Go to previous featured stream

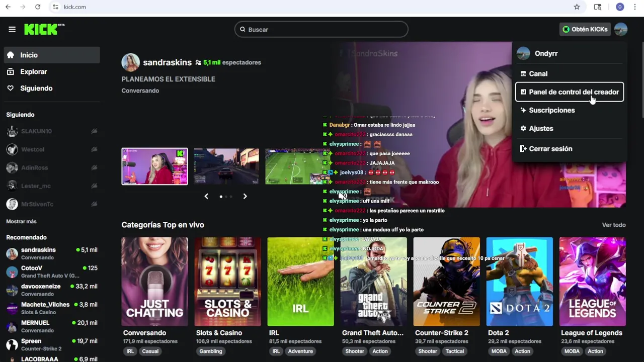206,196
